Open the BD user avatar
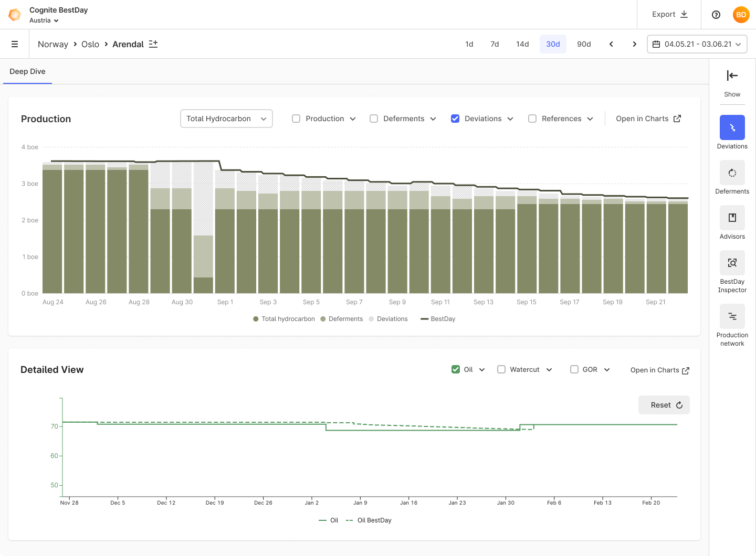Viewport: 756px width, 556px height. (x=741, y=15)
